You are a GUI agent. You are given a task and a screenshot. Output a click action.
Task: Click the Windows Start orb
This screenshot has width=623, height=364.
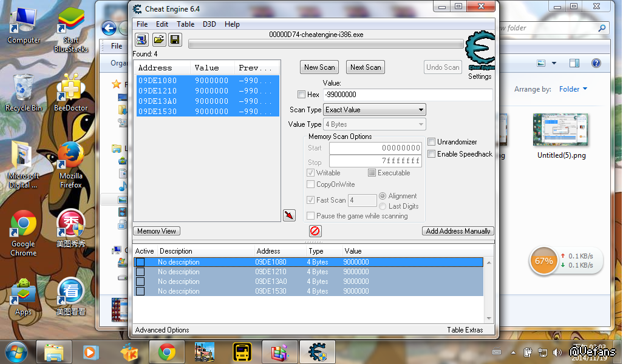16,352
